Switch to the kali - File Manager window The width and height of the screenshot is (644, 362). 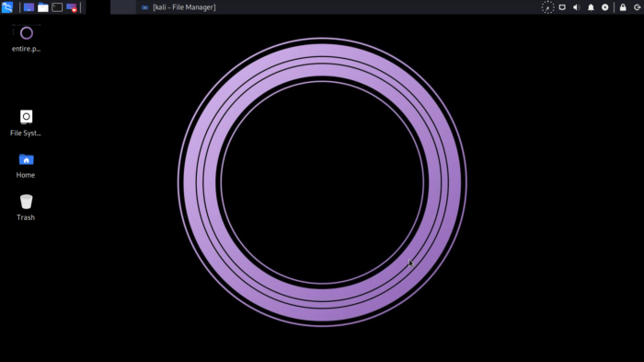pyautogui.click(x=178, y=7)
